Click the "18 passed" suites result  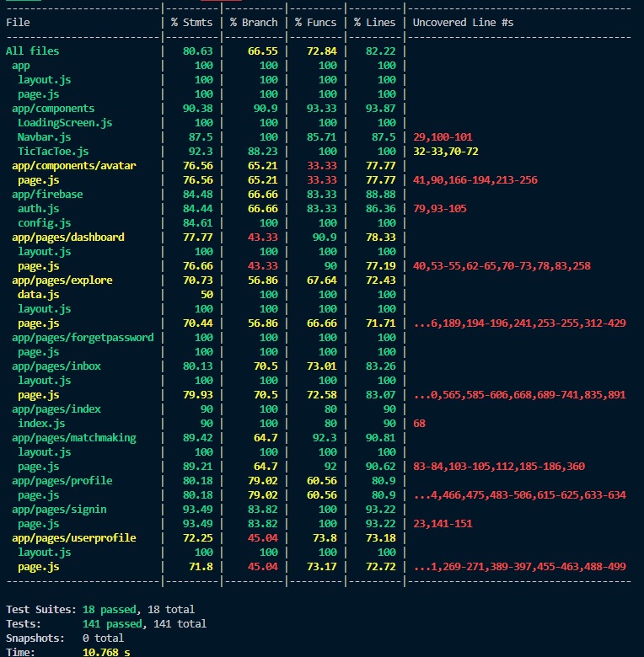coord(110,609)
